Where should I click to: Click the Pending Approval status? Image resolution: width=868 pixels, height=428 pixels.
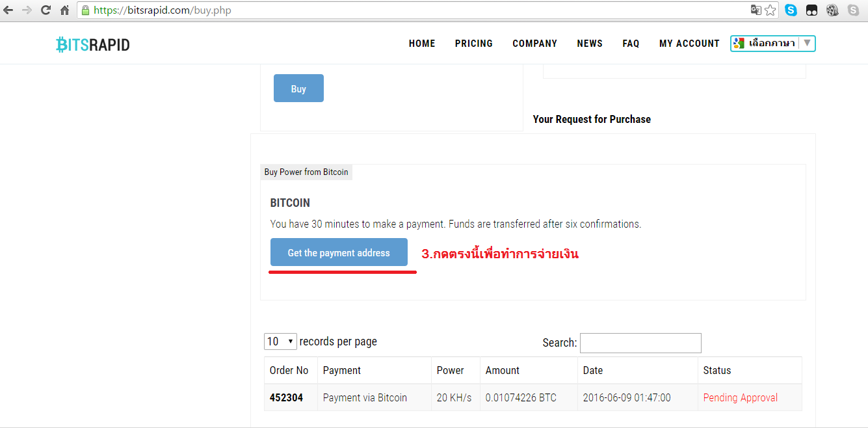pos(741,397)
